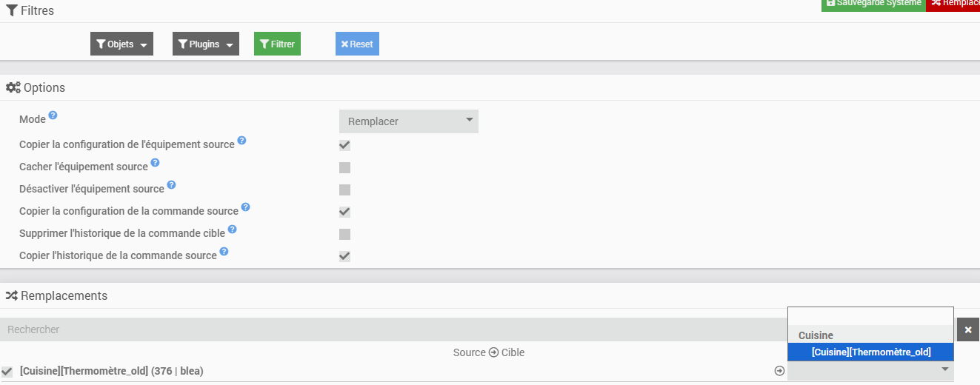
Task: Expand the Plugins filter dropdown
Action: click(x=205, y=44)
